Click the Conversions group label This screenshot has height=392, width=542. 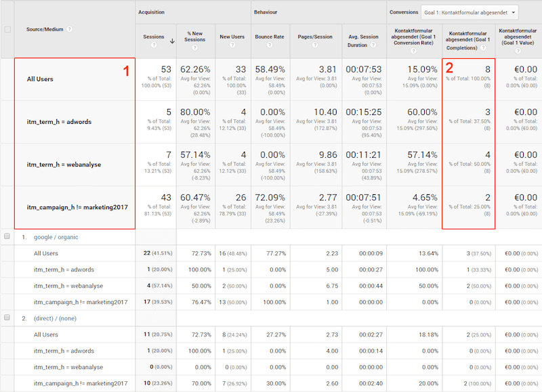404,12
